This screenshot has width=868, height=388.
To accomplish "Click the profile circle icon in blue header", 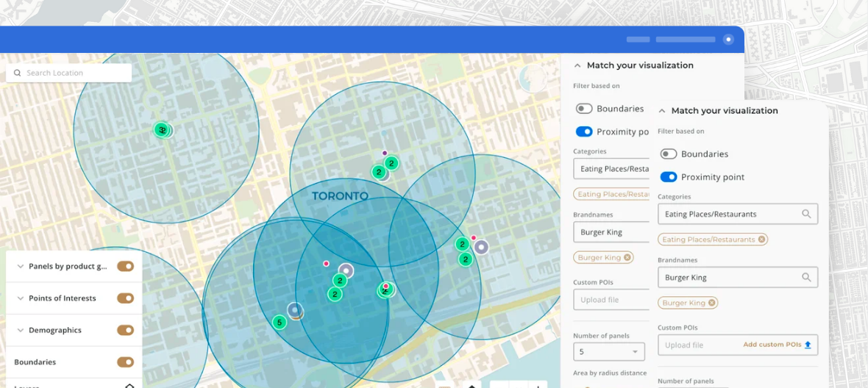I will pyautogui.click(x=728, y=40).
